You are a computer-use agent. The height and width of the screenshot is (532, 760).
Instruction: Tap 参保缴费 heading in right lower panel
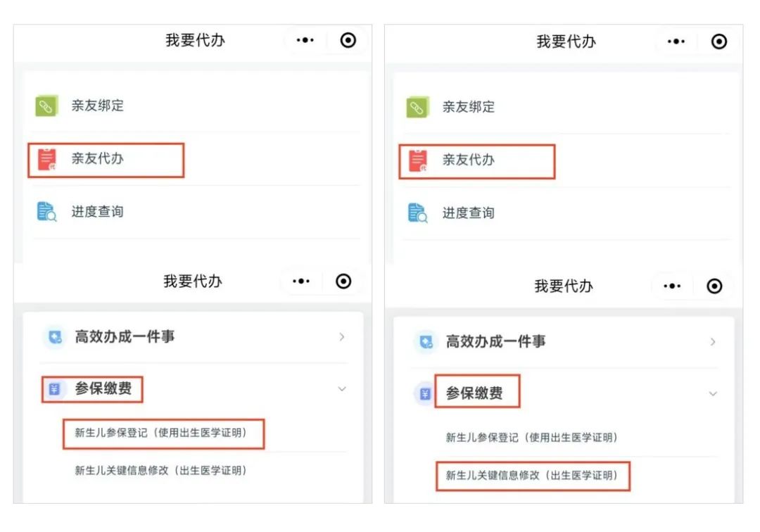click(474, 393)
